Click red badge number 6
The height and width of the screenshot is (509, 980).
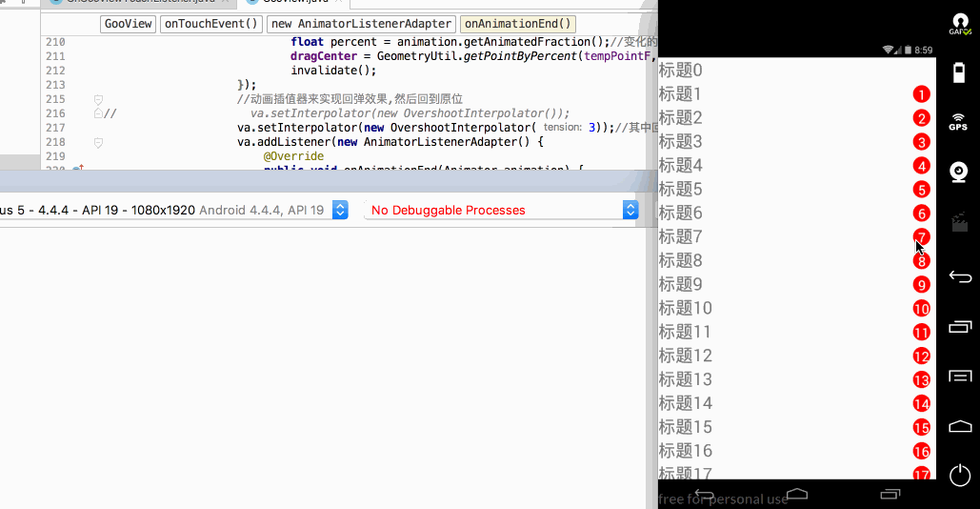click(921, 214)
